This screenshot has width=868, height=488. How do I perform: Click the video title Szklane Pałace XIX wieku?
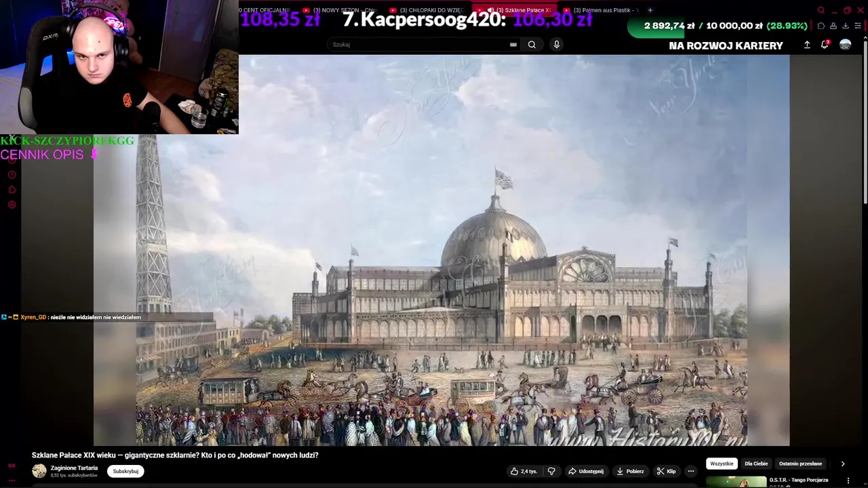(x=175, y=455)
